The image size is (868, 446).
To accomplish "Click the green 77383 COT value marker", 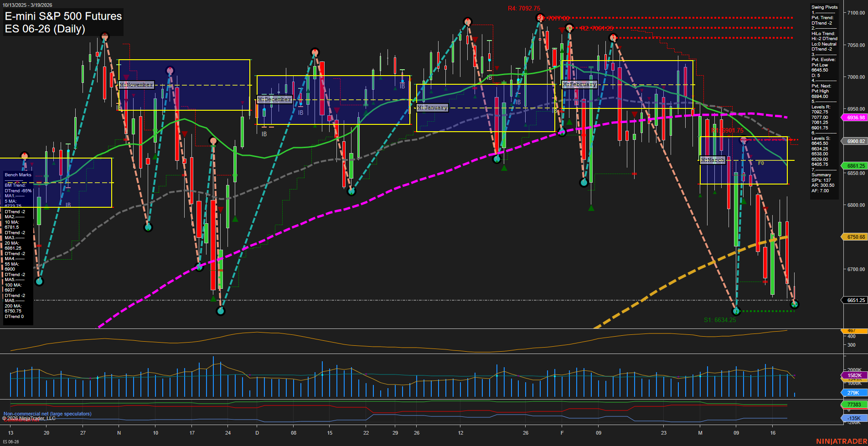I will coord(853,405).
